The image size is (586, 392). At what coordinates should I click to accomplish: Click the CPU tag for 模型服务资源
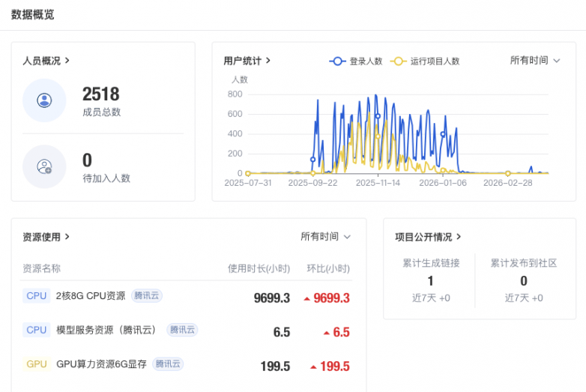(x=37, y=330)
